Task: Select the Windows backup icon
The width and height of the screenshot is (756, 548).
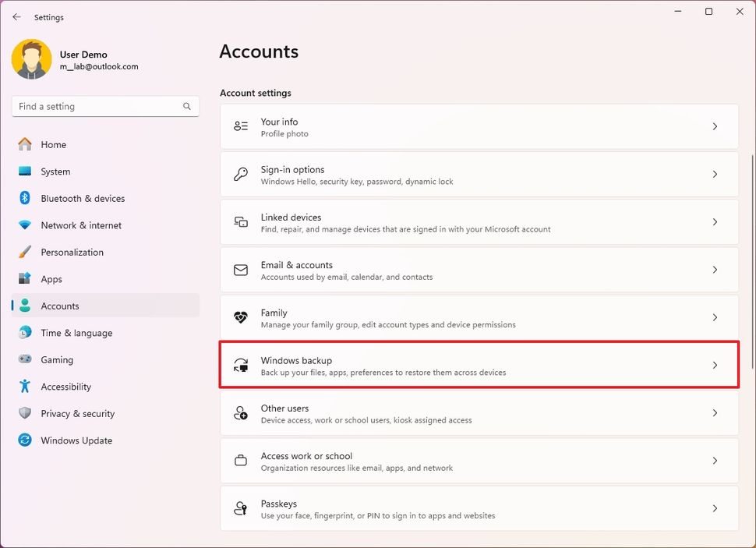Action: 241,364
